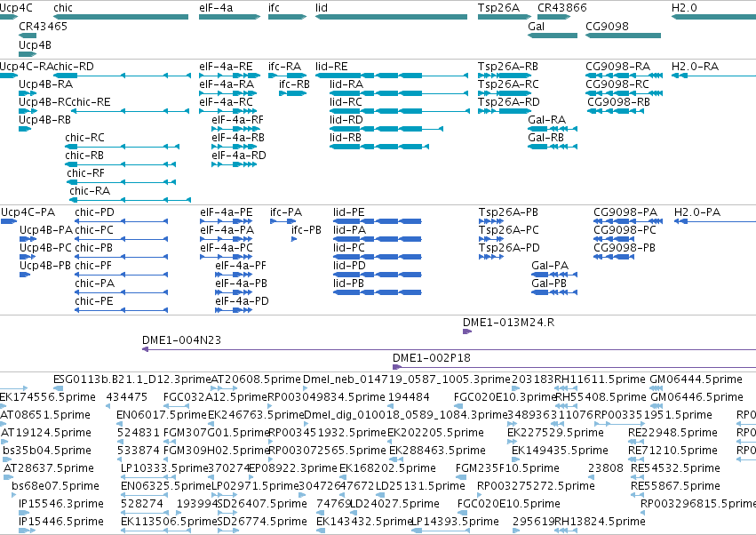Click the ifc-RB transcript label
The height and width of the screenshot is (535, 756).
(295, 84)
